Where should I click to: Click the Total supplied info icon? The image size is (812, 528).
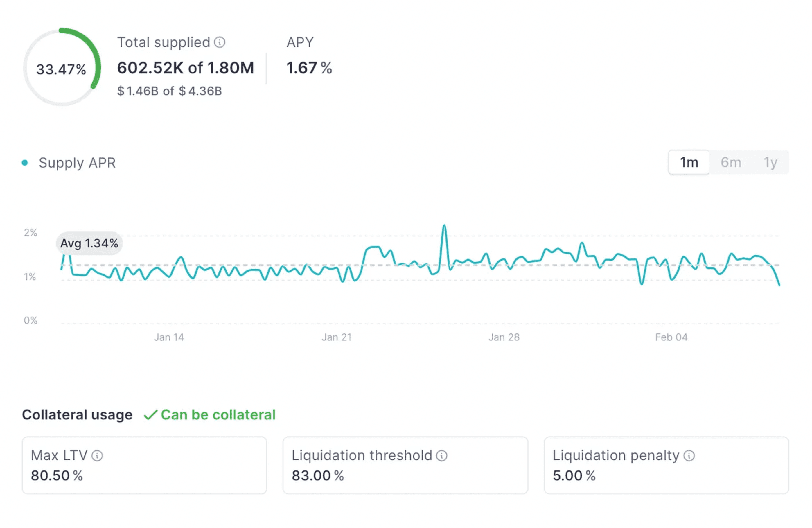219,42
